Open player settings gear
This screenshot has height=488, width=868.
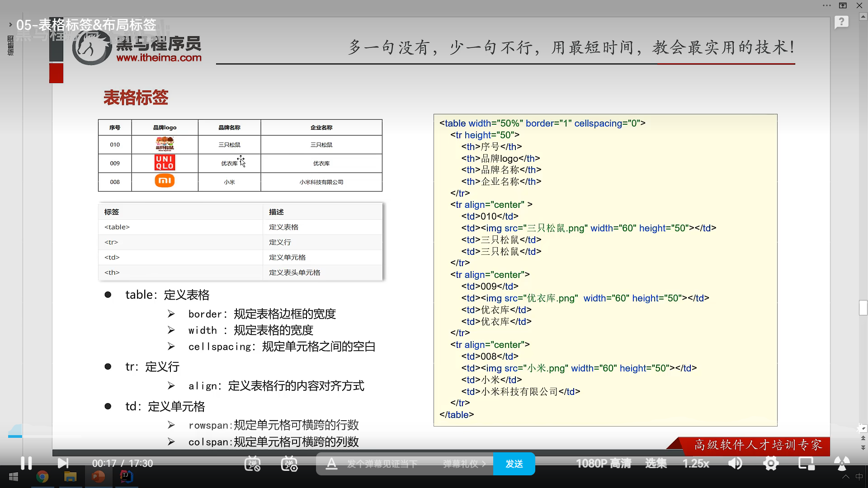pos(771,464)
